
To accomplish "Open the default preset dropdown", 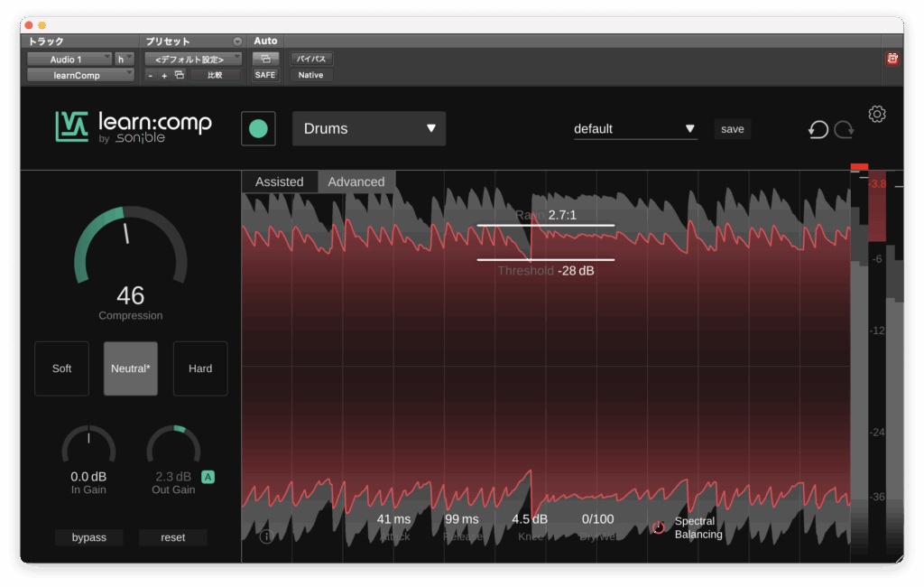I will tap(635, 128).
